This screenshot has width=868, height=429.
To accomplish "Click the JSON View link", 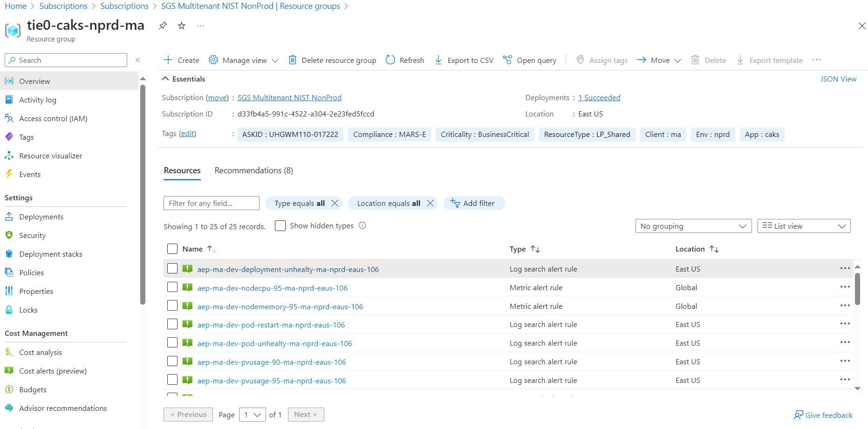I will [838, 79].
